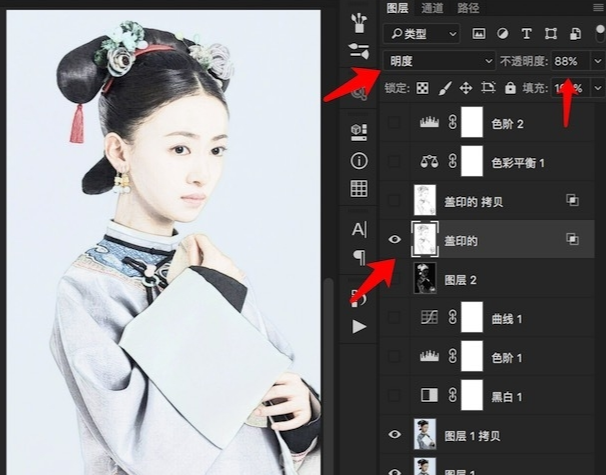The height and width of the screenshot is (475, 606).
Task: Open the 不透明度 slider dropdown arrow
Action: tap(598, 61)
